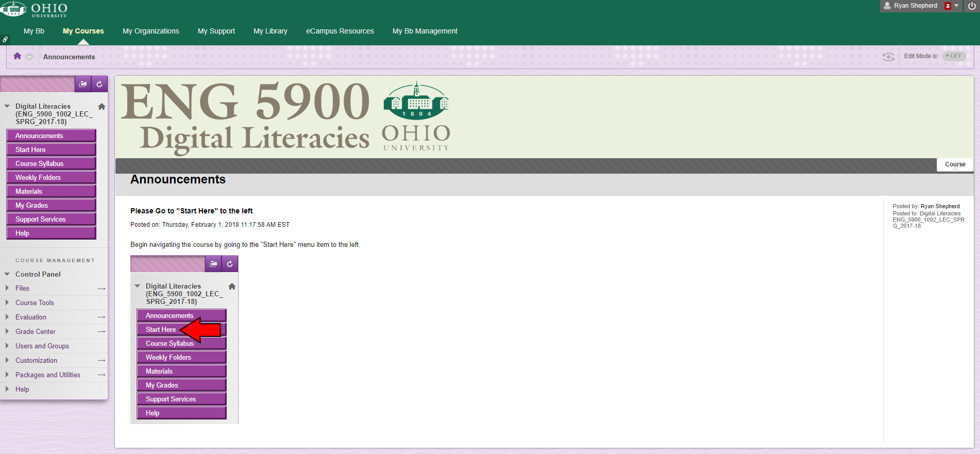Open Help in the purple course menu
The height and width of the screenshot is (454, 980).
pos(51,233)
